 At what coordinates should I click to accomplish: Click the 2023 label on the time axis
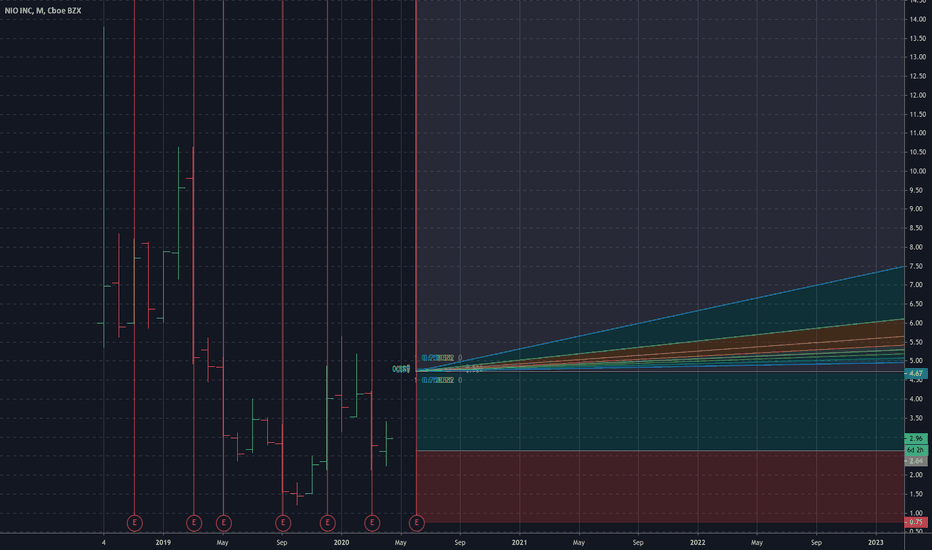pyautogui.click(x=876, y=542)
